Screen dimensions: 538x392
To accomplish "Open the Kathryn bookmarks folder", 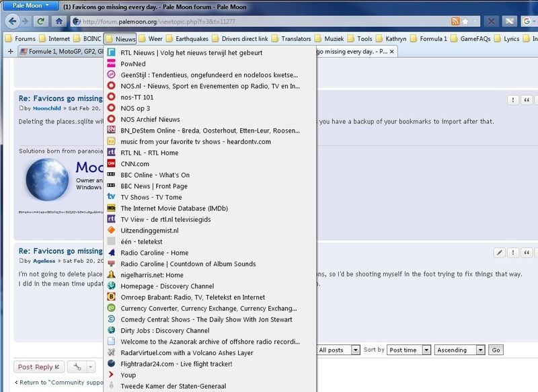I will (391, 39).
